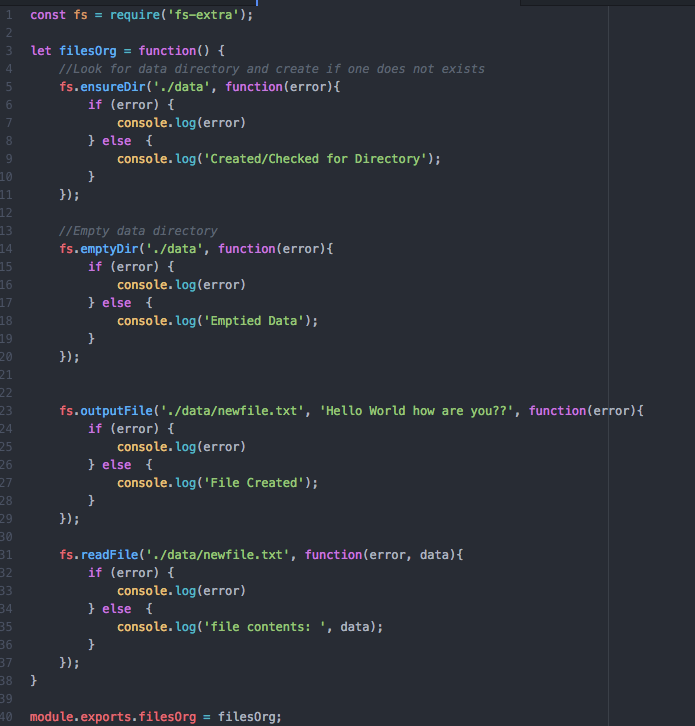Click the readFile method name

(x=112, y=554)
